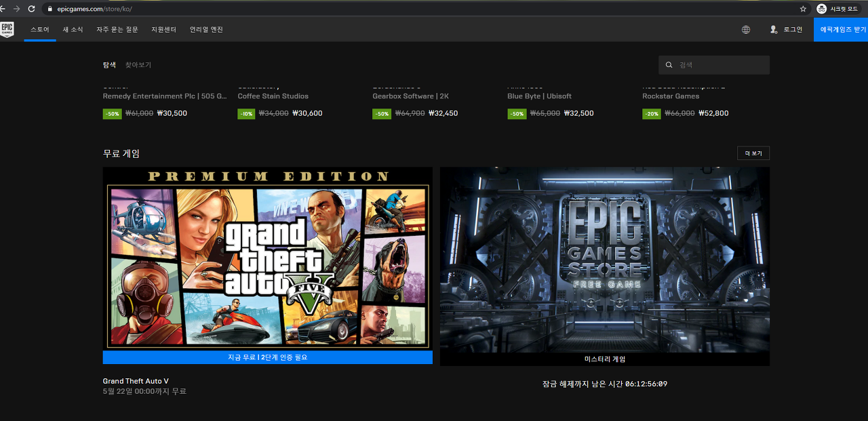Open Grand Theft Auto V thumbnail
The image size is (868, 421).
tap(268, 258)
